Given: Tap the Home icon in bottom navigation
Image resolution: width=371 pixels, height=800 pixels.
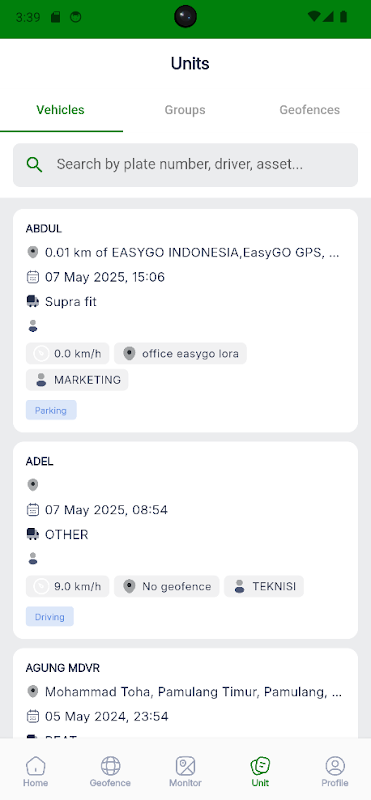Looking at the screenshot, I should 35,765.
